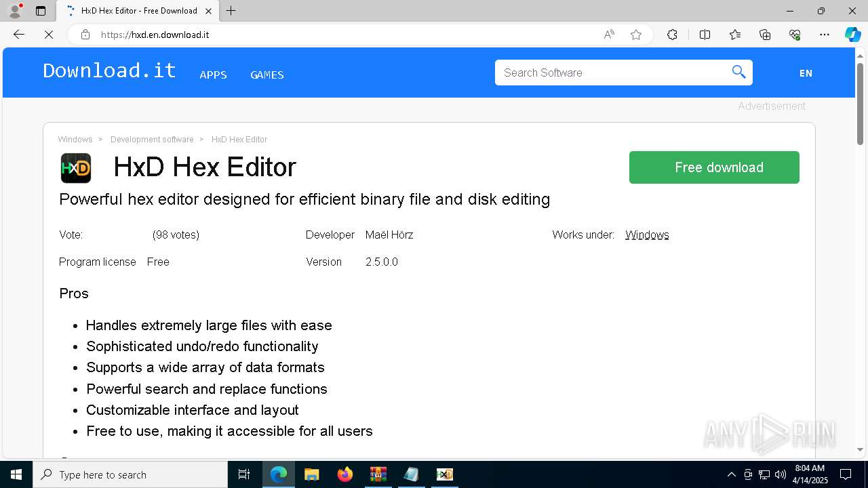868x488 pixels.
Task: Show hidden system tray icons
Action: (x=731, y=474)
